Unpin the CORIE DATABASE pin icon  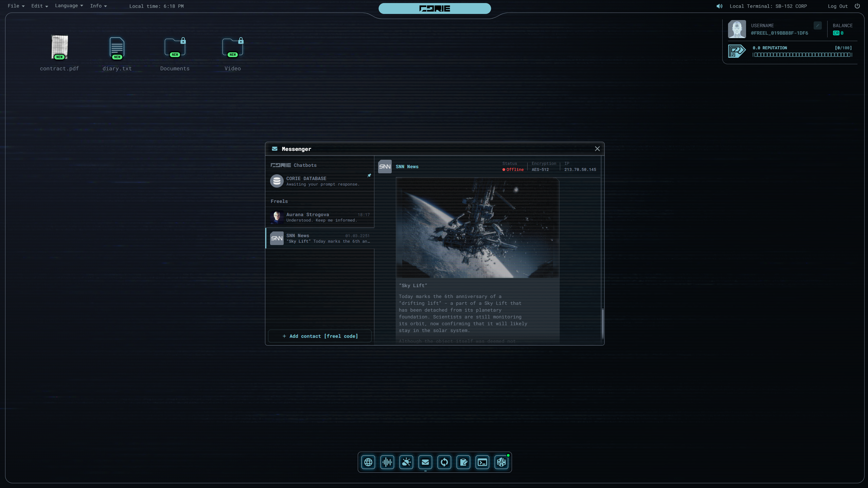tap(369, 175)
